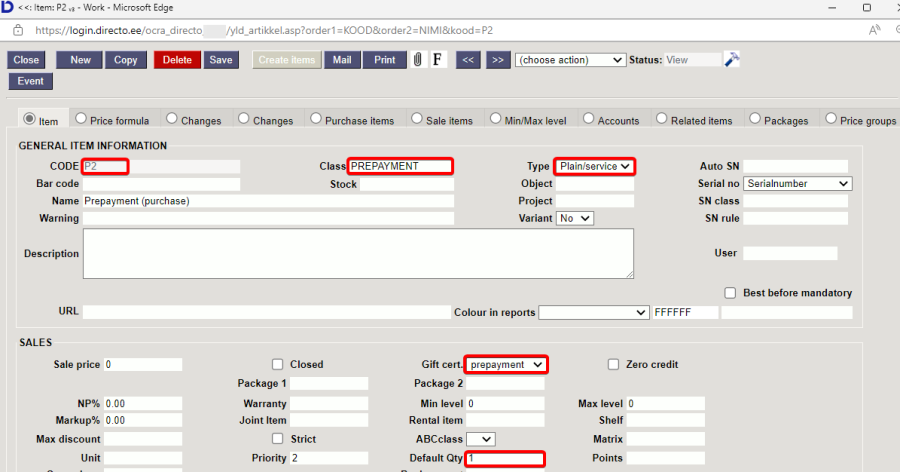Image resolution: width=900 pixels, height=472 pixels.
Task: Click the Mail button
Action: coord(342,60)
